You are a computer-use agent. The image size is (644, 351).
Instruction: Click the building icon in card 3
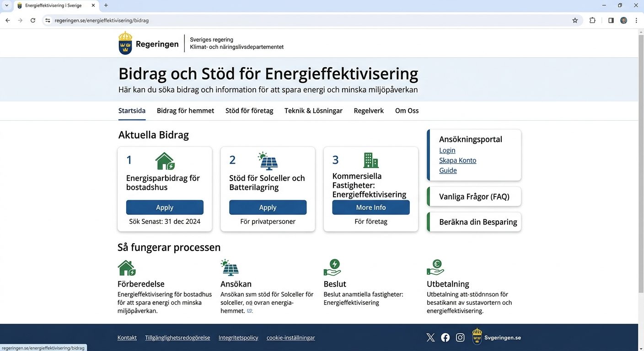click(371, 160)
